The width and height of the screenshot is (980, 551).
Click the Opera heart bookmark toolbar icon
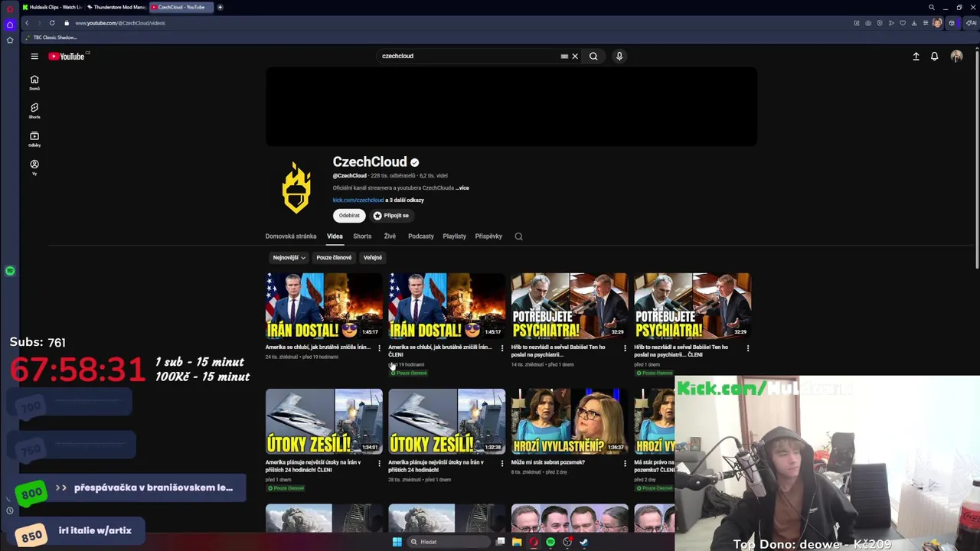[x=903, y=23]
